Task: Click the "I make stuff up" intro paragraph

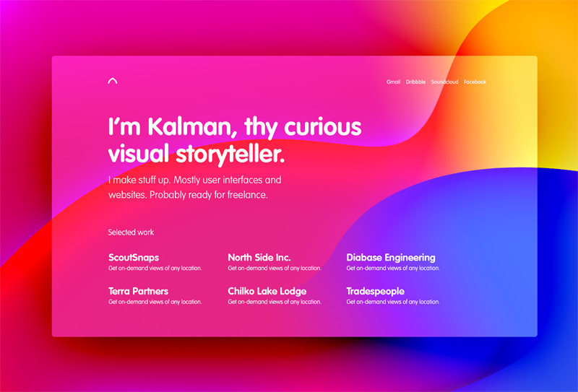Action: [194, 187]
